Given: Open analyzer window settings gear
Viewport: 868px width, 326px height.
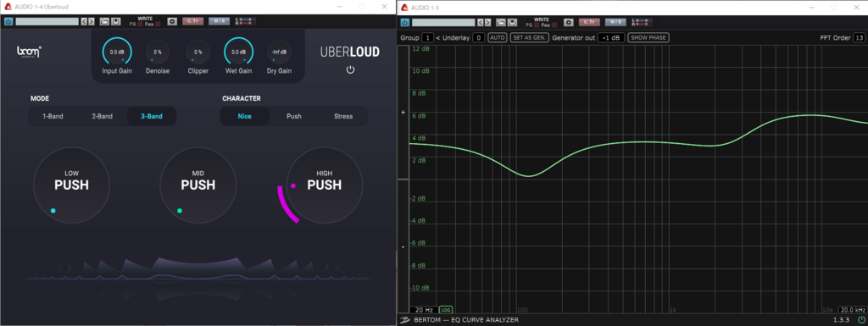Looking at the screenshot, I should pos(569,23).
